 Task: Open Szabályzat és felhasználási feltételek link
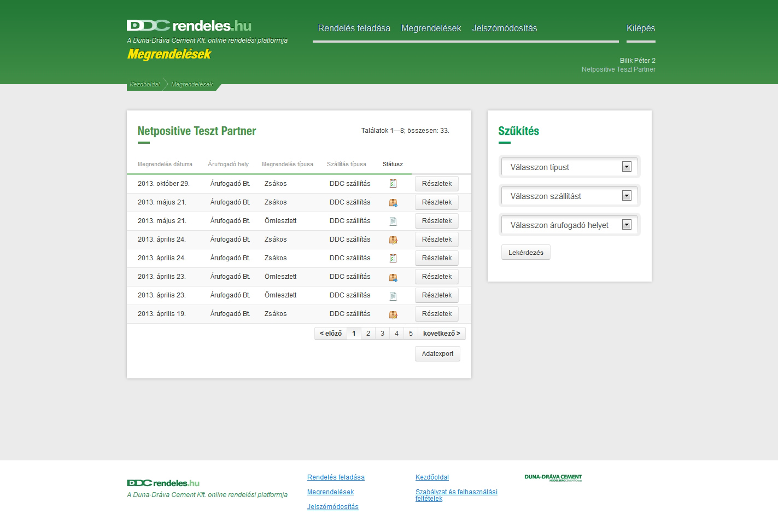[x=457, y=495]
